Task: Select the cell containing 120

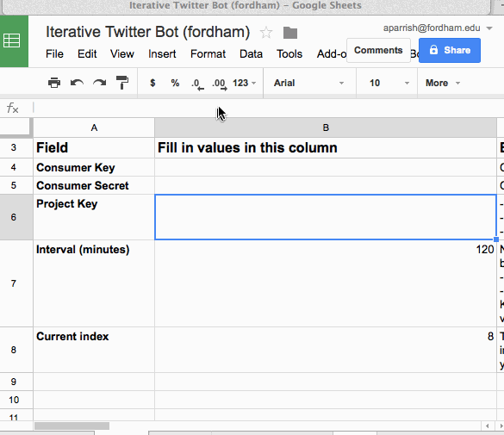Action: 326,283
